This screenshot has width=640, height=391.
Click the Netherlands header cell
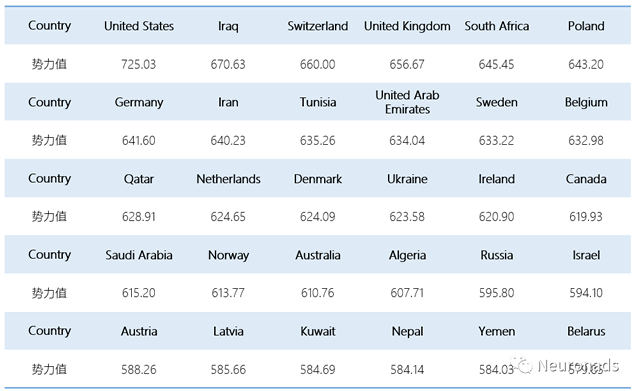click(x=228, y=179)
